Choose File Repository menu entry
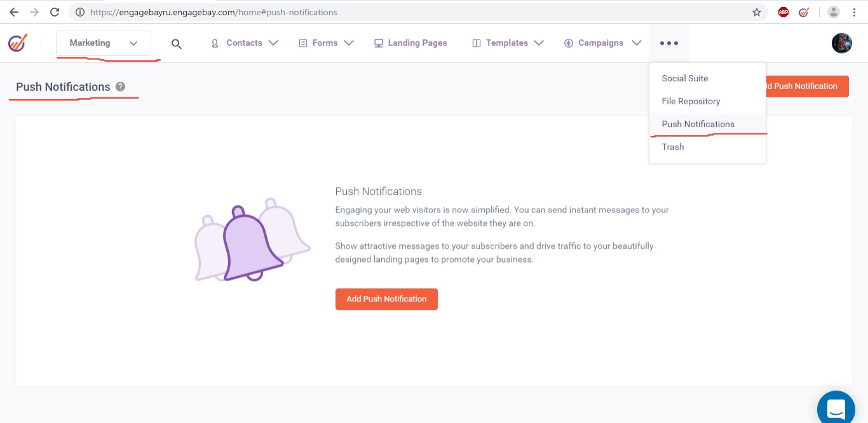 tap(691, 101)
